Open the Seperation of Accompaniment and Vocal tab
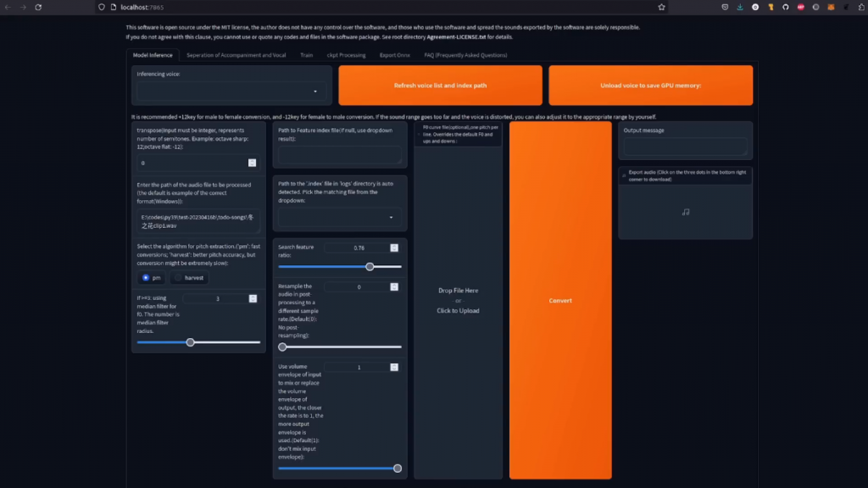Viewport: 868px width, 488px height. click(x=236, y=55)
